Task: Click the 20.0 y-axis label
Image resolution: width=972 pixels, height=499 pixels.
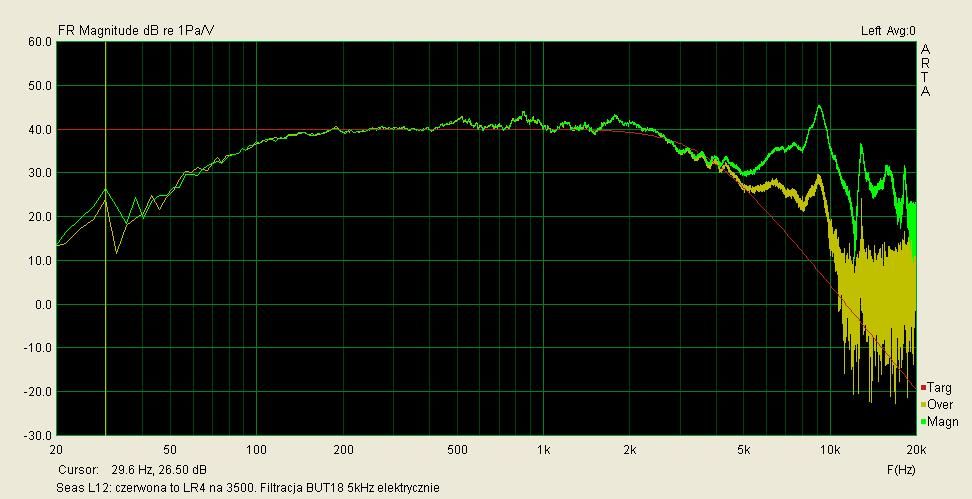Action: coord(40,217)
